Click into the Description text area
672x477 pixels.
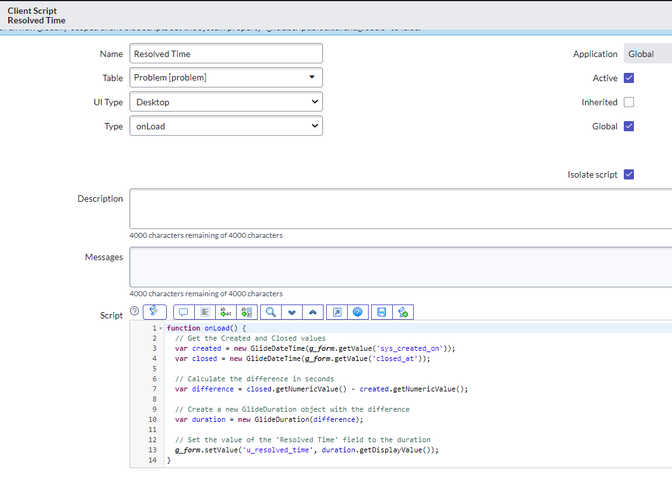tap(401, 208)
